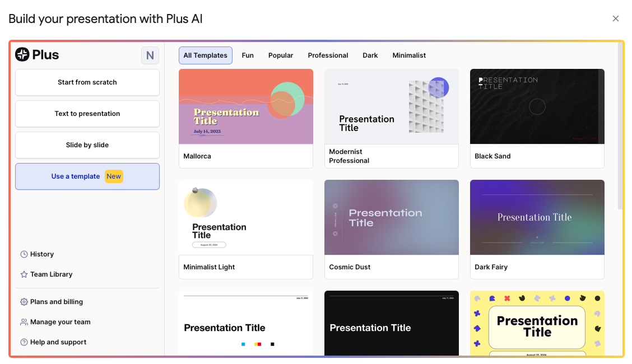The height and width of the screenshot is (364, 632).
Task: Open Help and support link
Action: click(58, 342)
